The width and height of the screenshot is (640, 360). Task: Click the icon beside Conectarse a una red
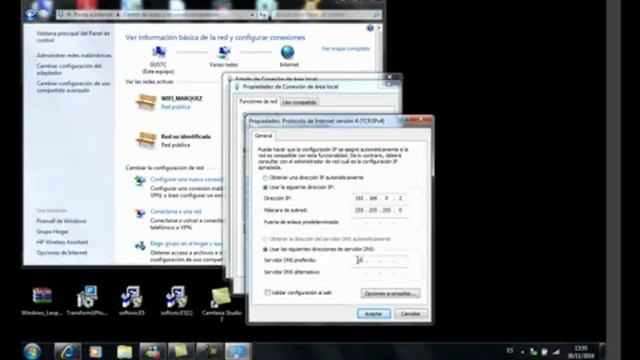(x=140, y=213)
